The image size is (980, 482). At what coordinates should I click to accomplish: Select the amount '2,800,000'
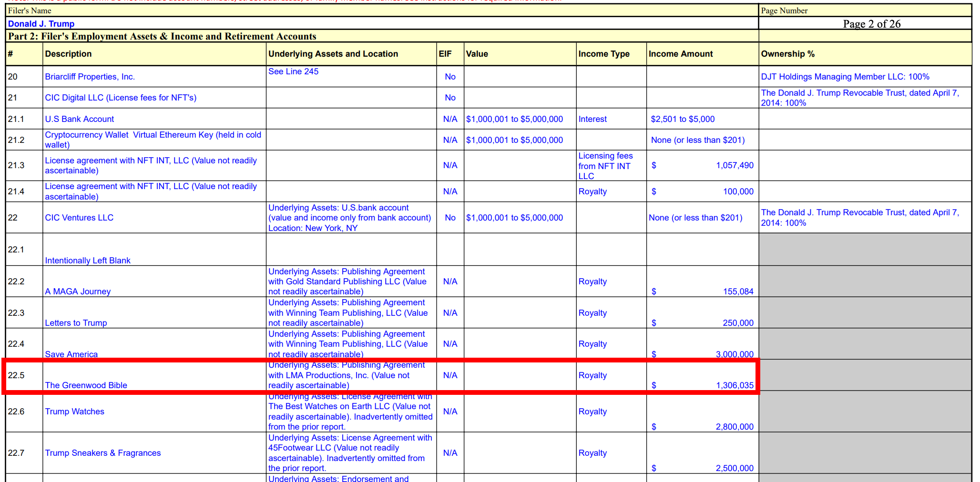(735, 427)
